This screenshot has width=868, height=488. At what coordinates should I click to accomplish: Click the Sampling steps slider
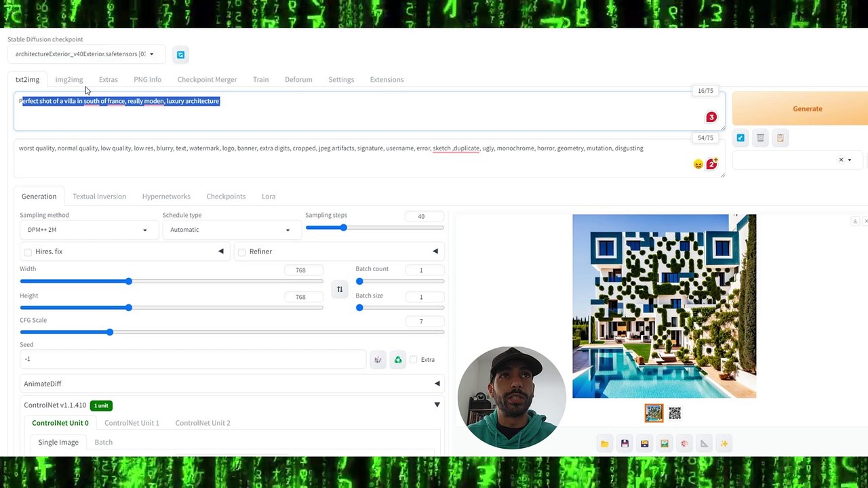(x=375, y=228)
